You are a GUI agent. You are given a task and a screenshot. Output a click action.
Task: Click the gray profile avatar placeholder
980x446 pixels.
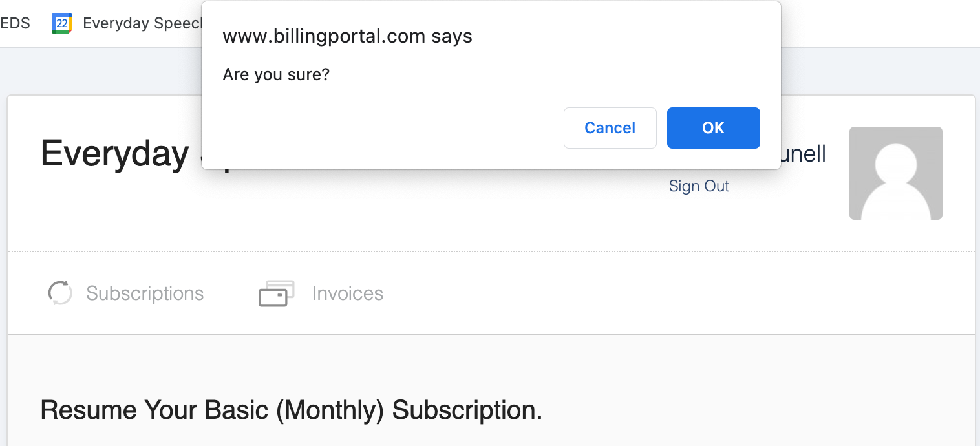(895, 173)
